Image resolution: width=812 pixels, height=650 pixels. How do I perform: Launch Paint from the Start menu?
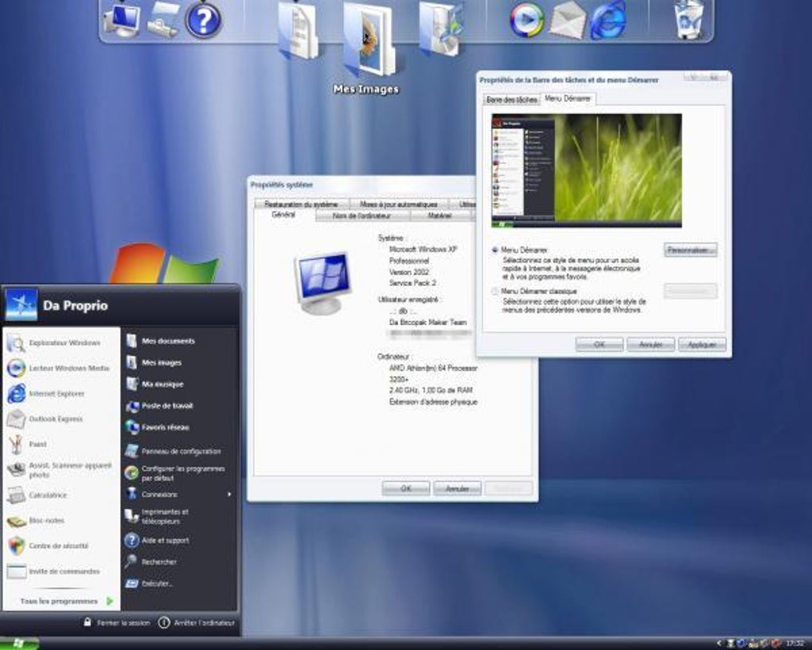coord(37,444)
